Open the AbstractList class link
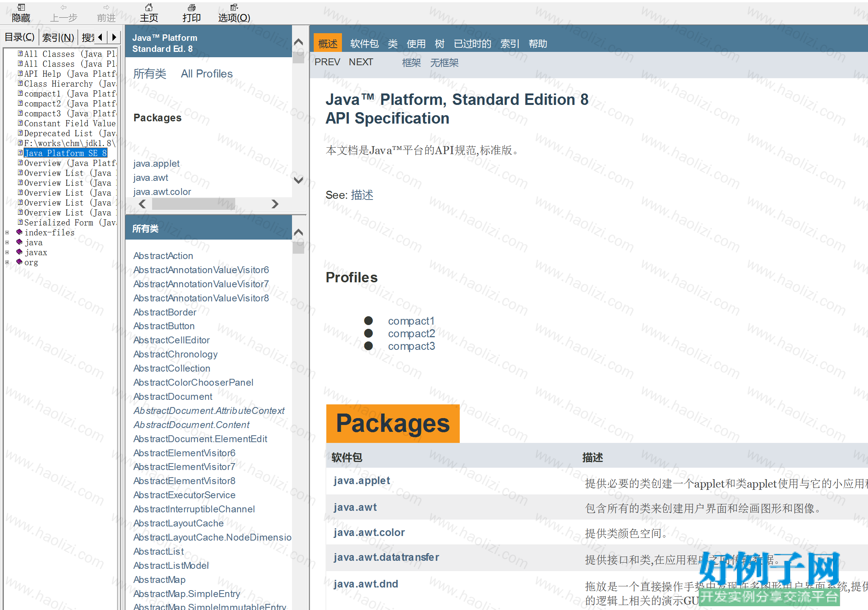 (158, 551)
